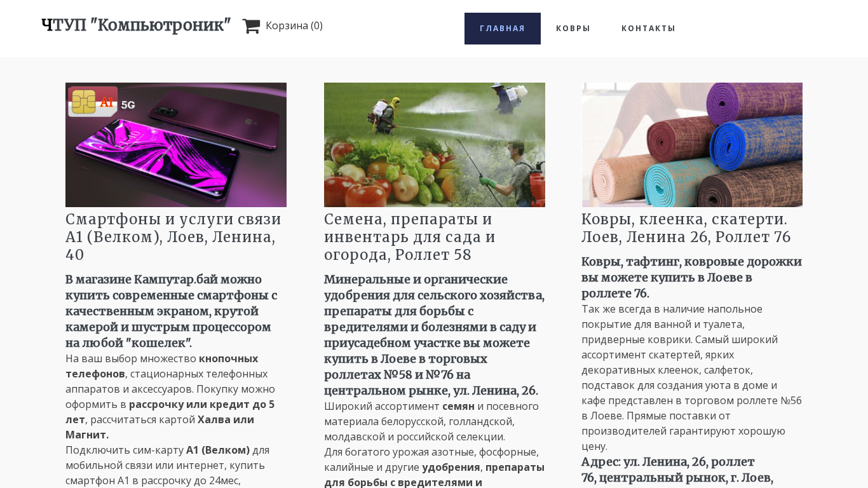Open the vegetables and spraying image
The image size is (868, 488).
tap(435, 145)
